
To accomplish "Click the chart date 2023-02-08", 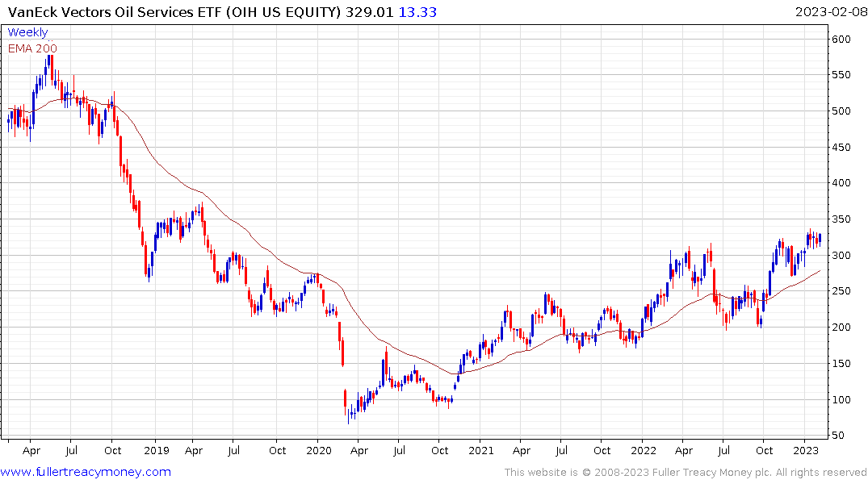I will [831, 11].
